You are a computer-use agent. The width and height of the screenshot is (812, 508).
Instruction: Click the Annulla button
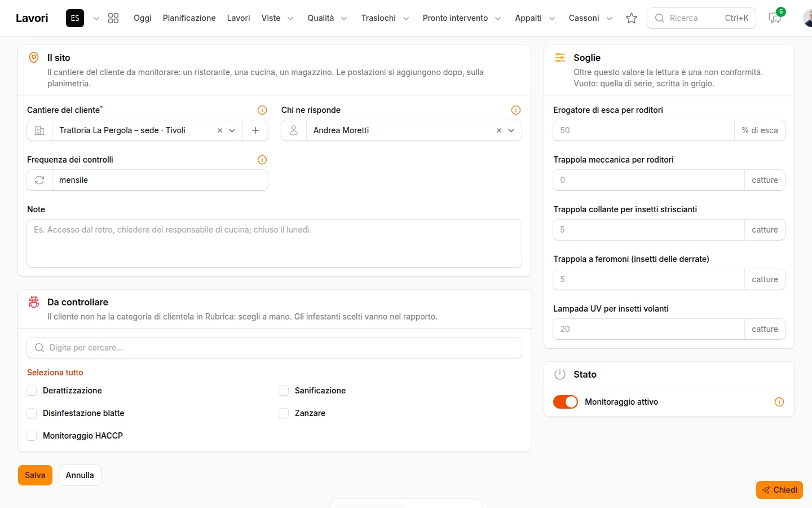coord(80,475)
